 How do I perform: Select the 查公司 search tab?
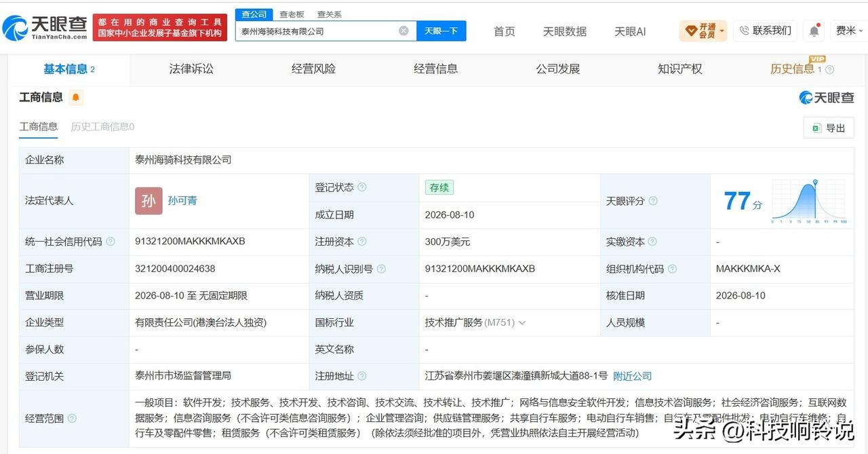pyautogui.click(x=254, y=14)
